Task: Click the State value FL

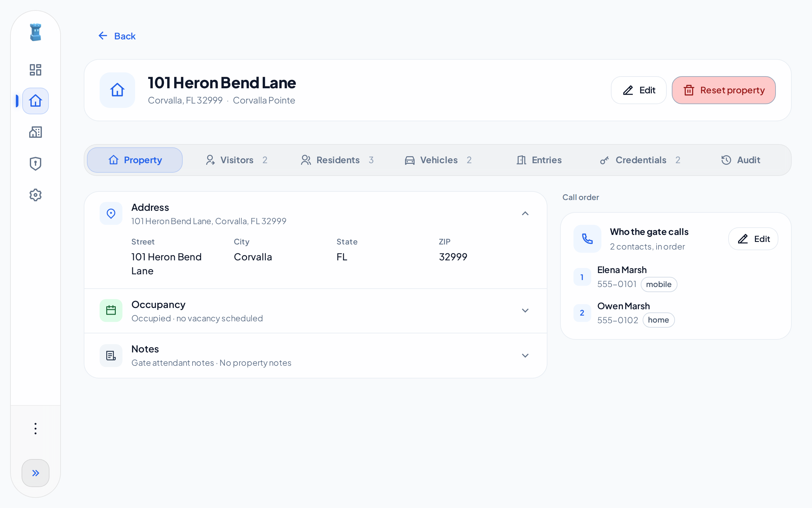Action: click(x=342, y=257)
